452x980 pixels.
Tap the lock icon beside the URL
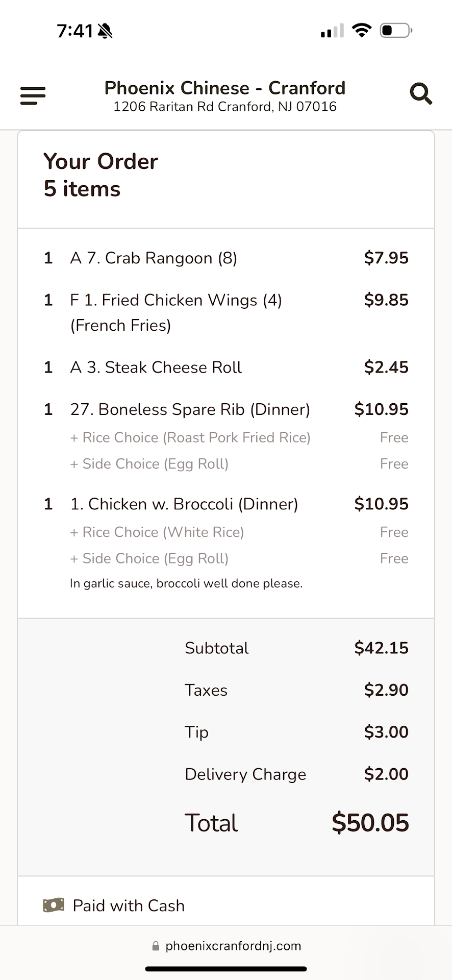tap(156, 946)
